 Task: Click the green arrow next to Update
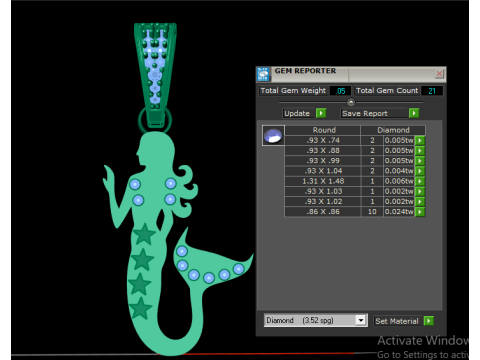tap(321, 113)
